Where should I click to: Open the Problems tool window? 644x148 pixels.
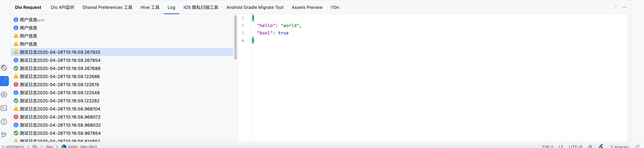point(4,122)
